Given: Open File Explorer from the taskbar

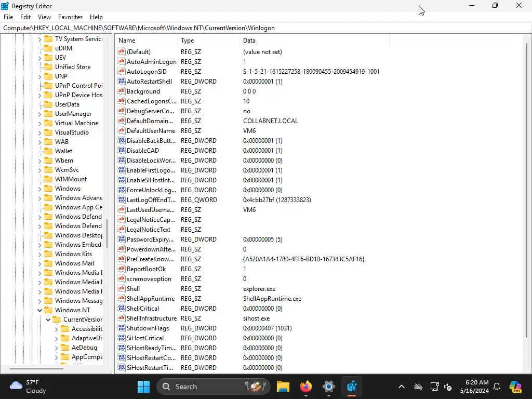Looking at the screenshot, I should 283,387.
